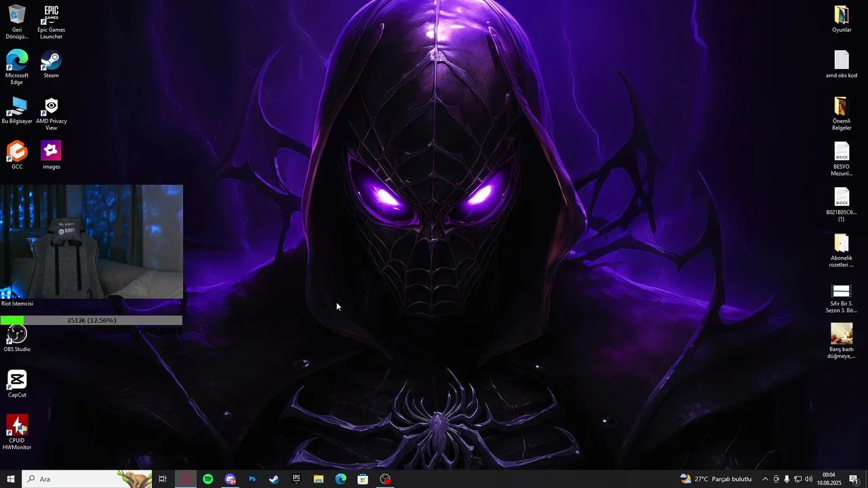Viewport: 868px width, 488px height.
Task: Open the clock showing 00:04
Action: coord(829,479)
